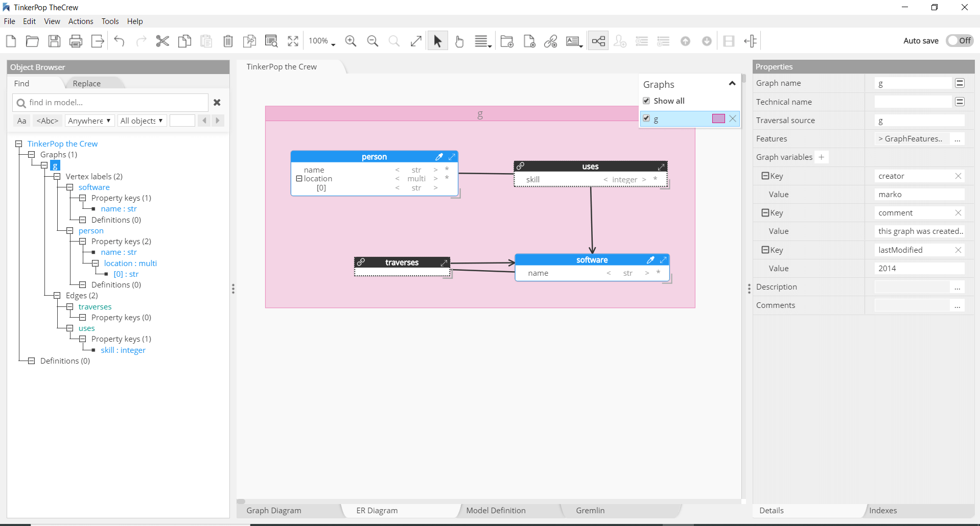
Task: Collapse the creator Key expander
Action: (x=765, y=176)
